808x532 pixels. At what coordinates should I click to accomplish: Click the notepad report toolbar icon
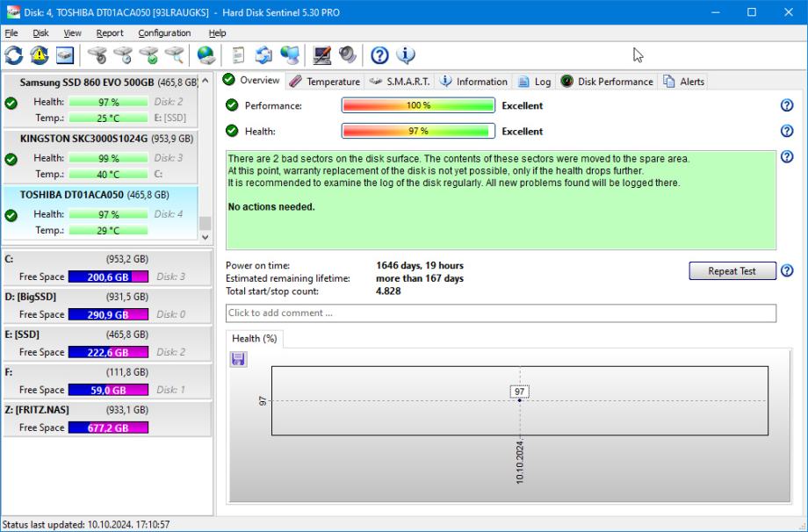click(x=237, y=55)
